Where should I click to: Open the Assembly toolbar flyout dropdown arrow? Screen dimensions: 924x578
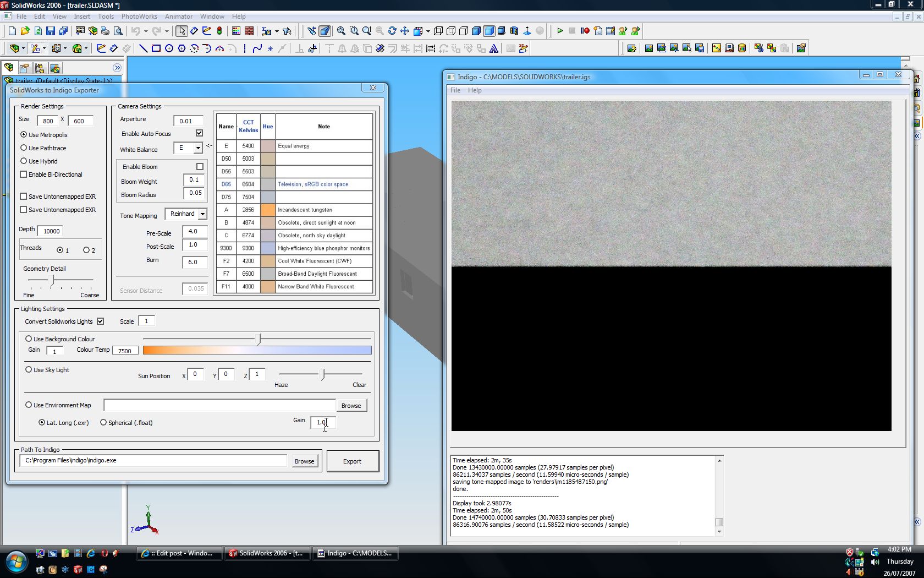(x=23, y=49)
